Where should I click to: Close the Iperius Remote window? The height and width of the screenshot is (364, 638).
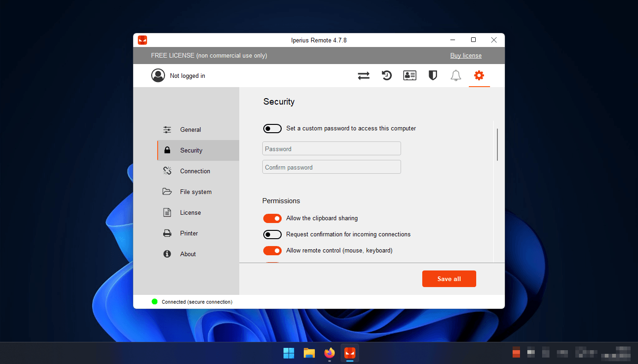(x=494, y=40)
